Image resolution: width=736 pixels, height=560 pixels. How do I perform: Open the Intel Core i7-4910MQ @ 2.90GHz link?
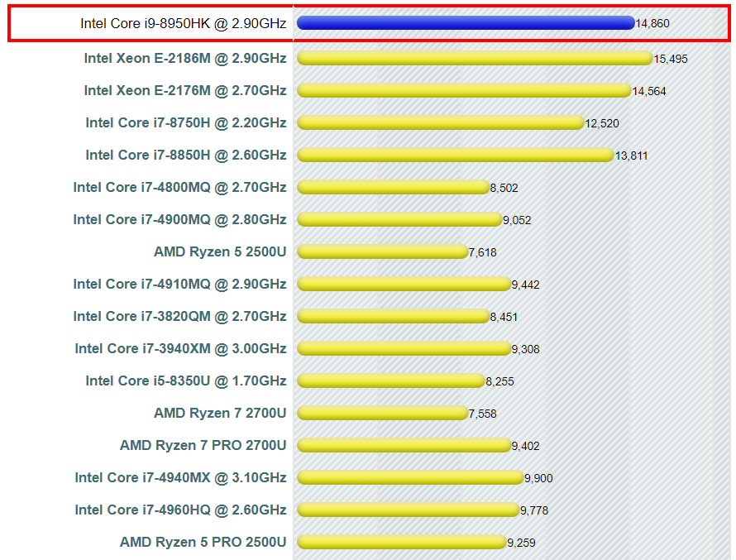tap(179, 284)
